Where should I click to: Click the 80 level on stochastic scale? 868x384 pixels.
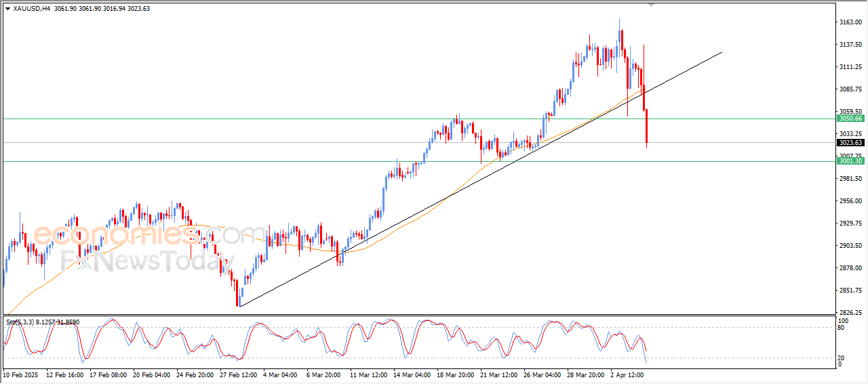click(842, 328)
